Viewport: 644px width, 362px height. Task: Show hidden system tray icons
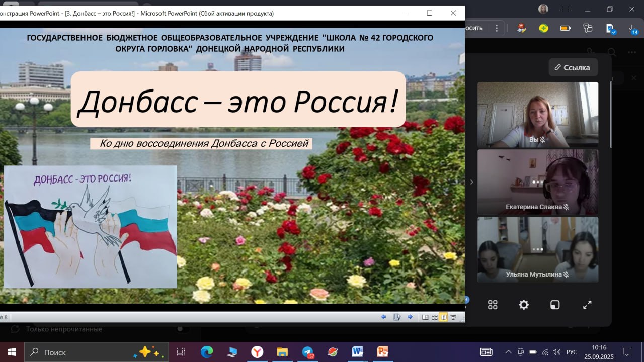(x=508, y=352)
